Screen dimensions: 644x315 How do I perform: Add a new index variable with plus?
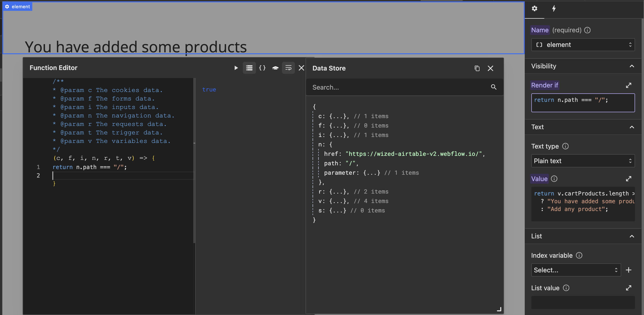coord(628,270)
